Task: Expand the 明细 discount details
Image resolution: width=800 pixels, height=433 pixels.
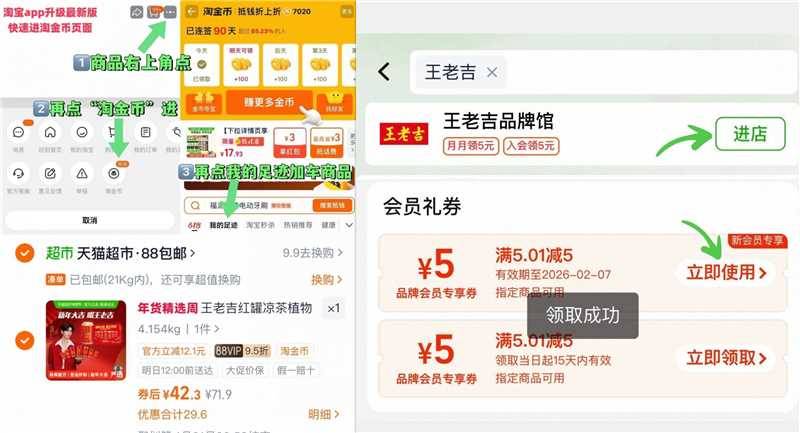Action: [x=324, y=415]
